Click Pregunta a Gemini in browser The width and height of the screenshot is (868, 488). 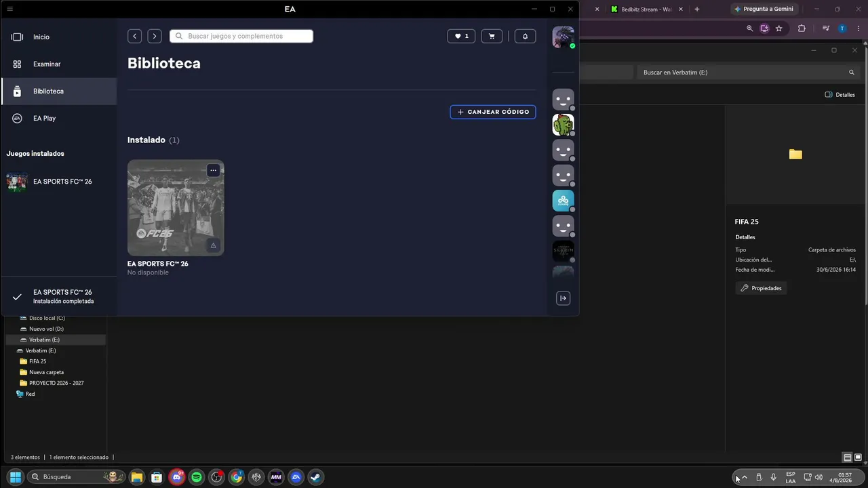click(x=764, y=9)
